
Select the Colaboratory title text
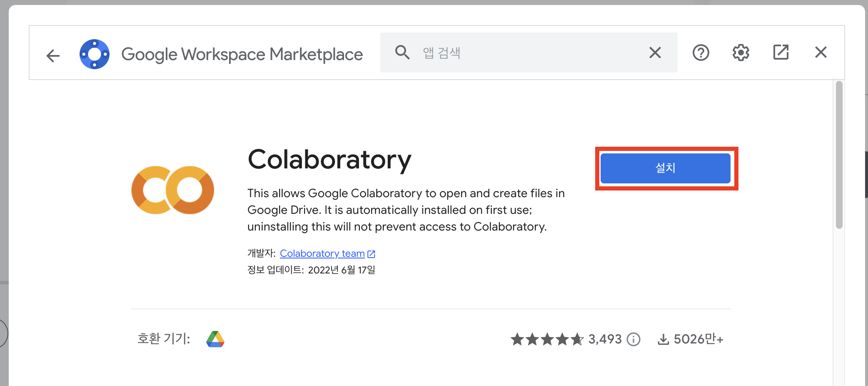coord(329,160)
